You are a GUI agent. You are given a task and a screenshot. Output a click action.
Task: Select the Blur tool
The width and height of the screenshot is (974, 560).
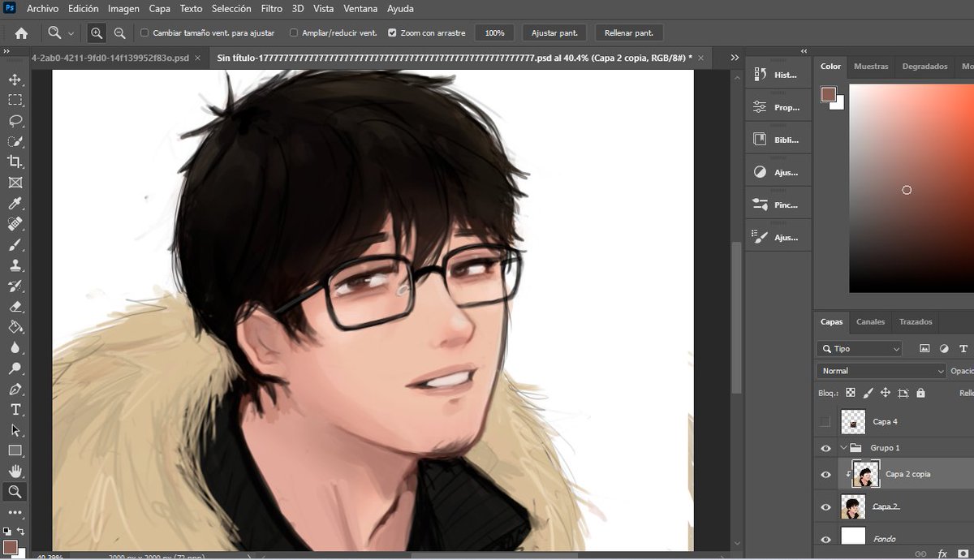point(15,347)
